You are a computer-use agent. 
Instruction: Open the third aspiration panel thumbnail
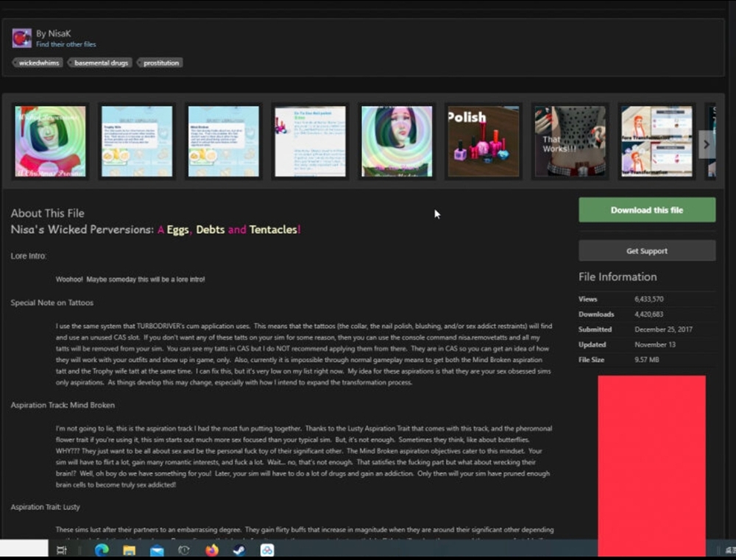coord(224,141)
